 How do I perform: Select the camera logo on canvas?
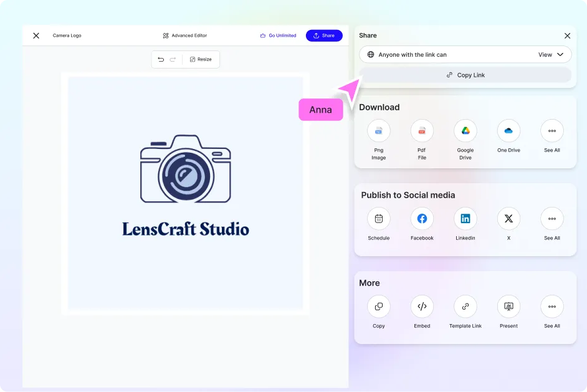185,169
